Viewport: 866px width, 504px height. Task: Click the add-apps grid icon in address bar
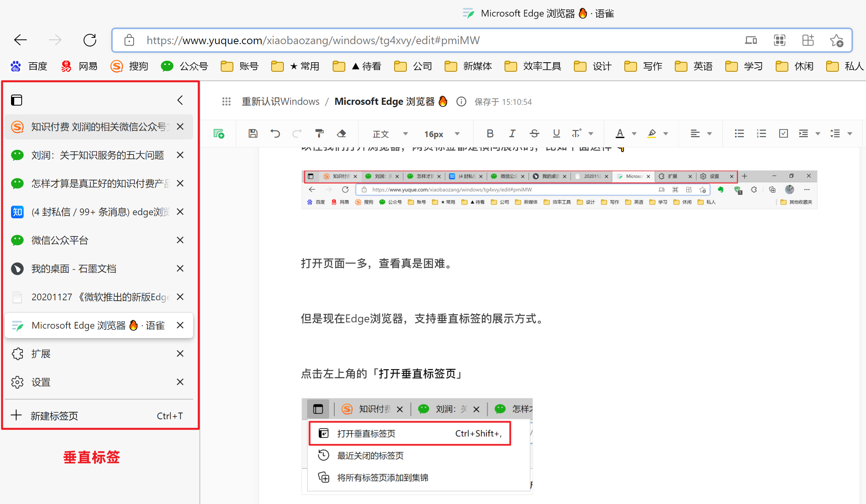[808, 40]
